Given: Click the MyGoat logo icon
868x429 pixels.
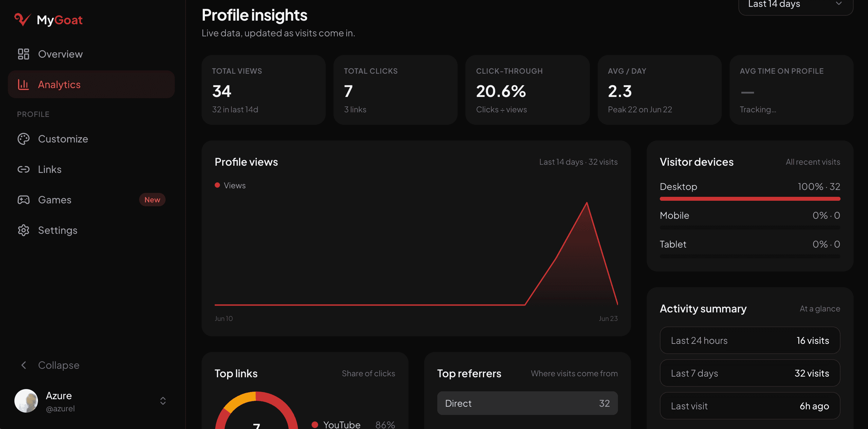Looking at the screenshot, I should pos(23,20).
